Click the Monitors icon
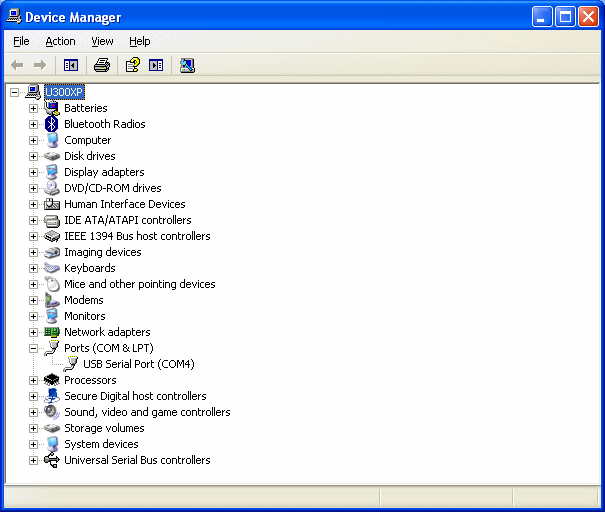The width and height of the screenshot is (605, 512). point(52,316)
